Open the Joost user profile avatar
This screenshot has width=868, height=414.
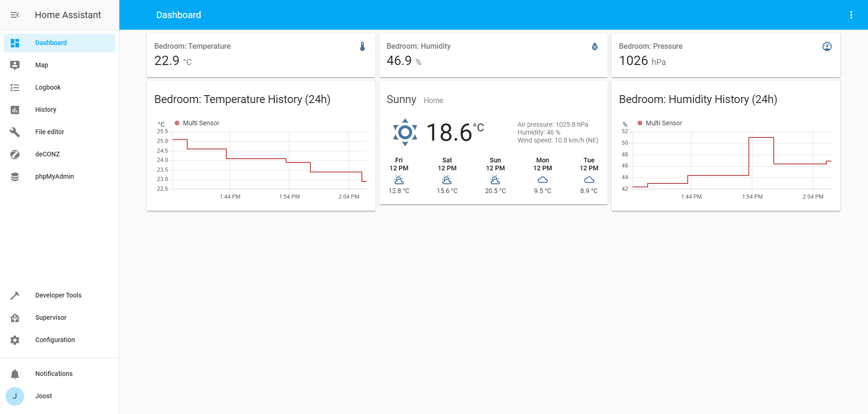point(15,396)
